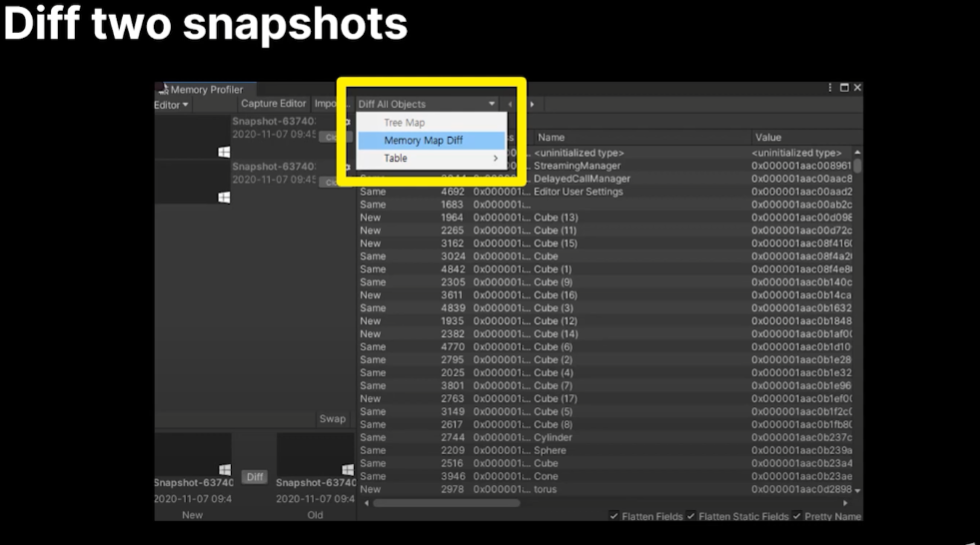Click the New snapshot preview thumbnail

click(x=192, y=454)
